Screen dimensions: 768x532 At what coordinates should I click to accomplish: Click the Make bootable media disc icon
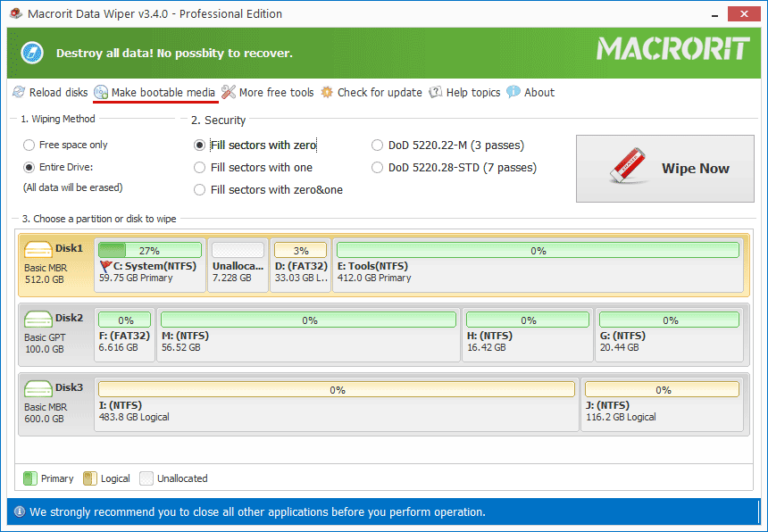[101, 92]
